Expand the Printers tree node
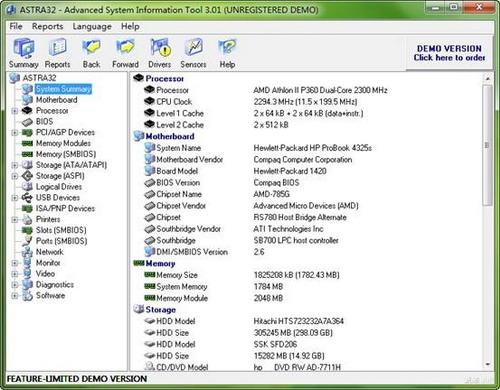The width and height of the screenshot is (500, 390). tap(15, 219)
